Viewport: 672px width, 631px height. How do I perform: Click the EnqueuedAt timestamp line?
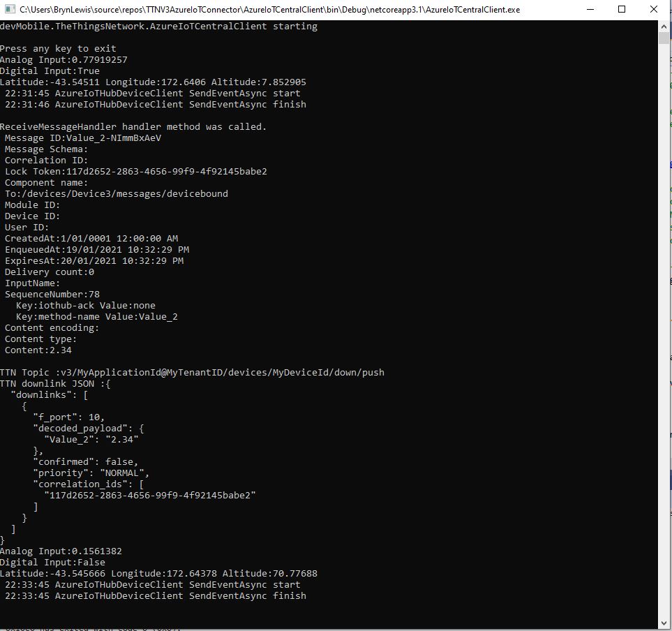coord(96,250)
